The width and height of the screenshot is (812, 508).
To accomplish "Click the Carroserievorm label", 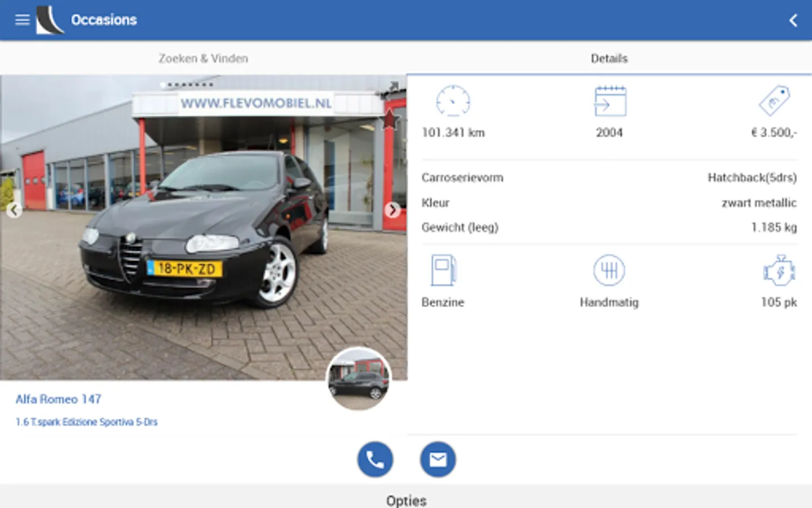I will (462, 178).
